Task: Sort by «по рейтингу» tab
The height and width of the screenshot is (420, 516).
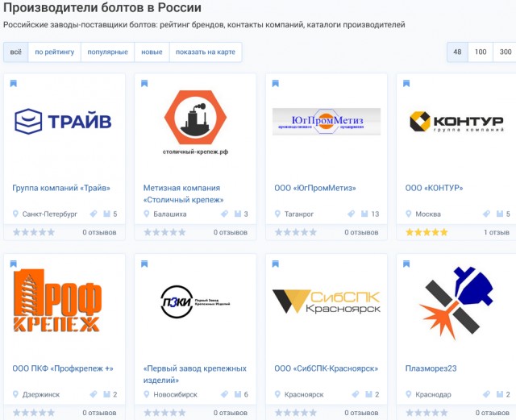Action: pos(55,52)
